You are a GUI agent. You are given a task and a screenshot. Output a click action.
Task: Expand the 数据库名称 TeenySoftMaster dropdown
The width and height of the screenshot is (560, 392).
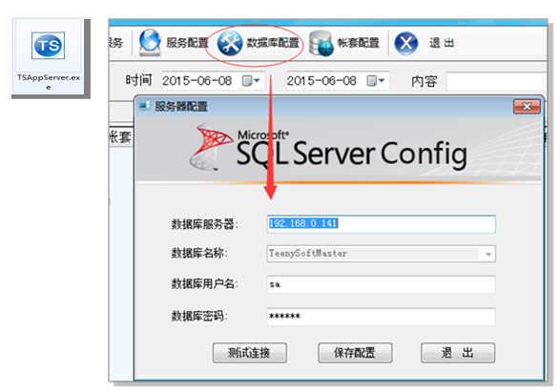488,254
